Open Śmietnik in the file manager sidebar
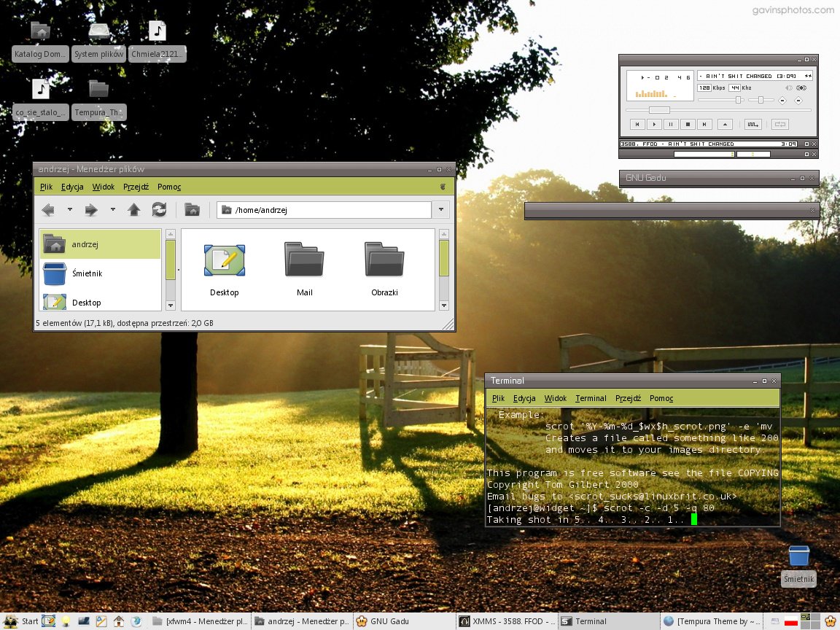840x630 pixels. pos(100,273)
